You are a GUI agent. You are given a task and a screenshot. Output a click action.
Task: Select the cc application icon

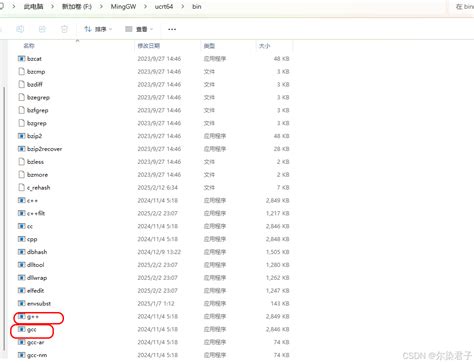(21, 226)
